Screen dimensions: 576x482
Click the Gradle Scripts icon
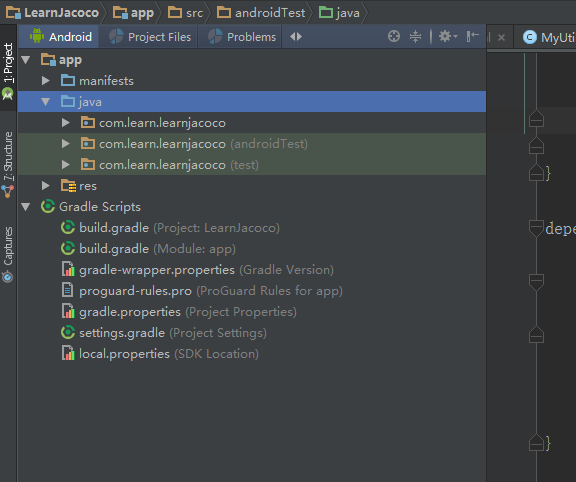coord(48,206)
